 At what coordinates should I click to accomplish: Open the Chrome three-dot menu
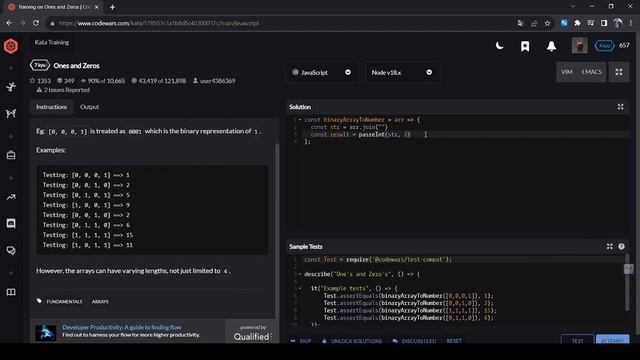coord(631,23)
